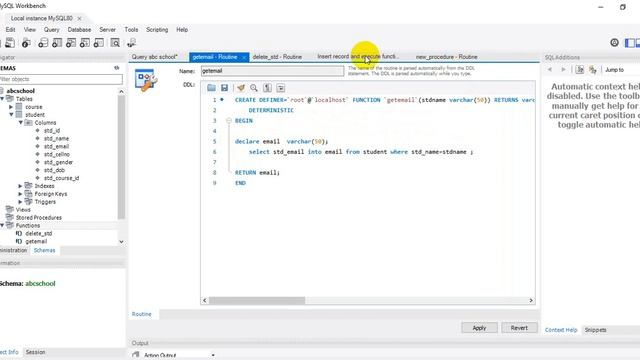Close the Local instance MySQL80 tab
The height and width of the screenshot is (360, 640).
click(80, 18)
